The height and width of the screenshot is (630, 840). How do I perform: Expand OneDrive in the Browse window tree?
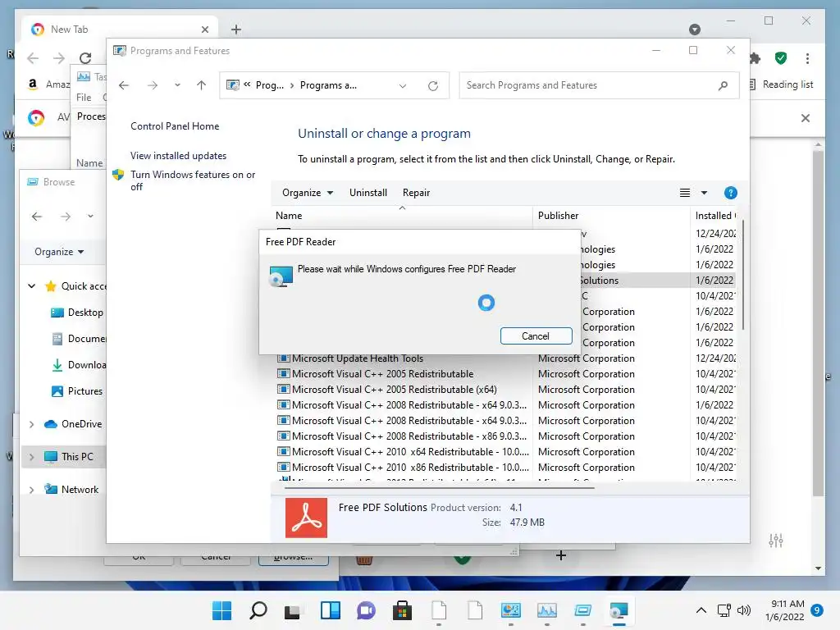pos(32,424)
